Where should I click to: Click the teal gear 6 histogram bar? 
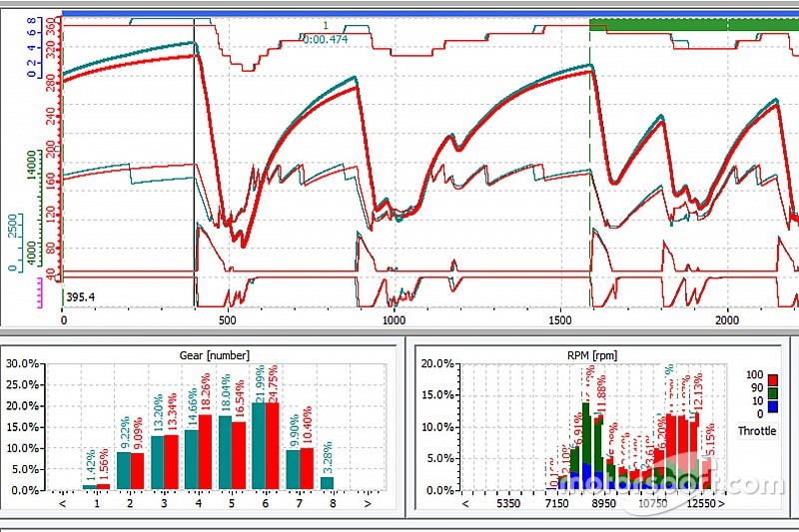[259, 446]
